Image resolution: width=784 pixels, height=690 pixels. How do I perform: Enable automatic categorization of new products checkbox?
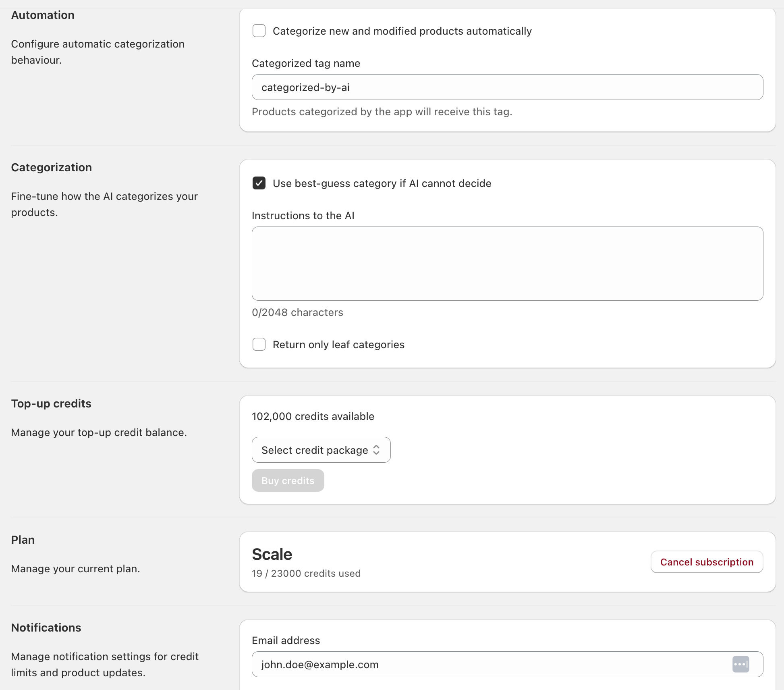pos(259,31)
